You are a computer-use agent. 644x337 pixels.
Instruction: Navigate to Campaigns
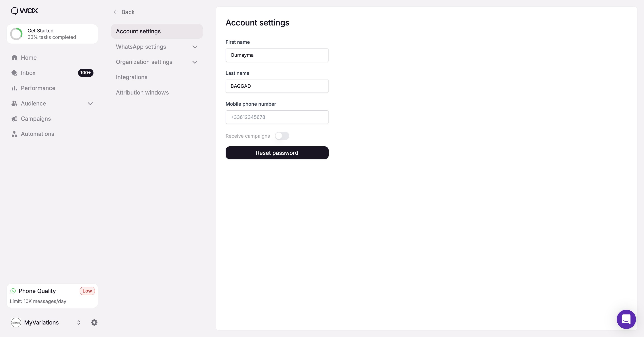52,119
